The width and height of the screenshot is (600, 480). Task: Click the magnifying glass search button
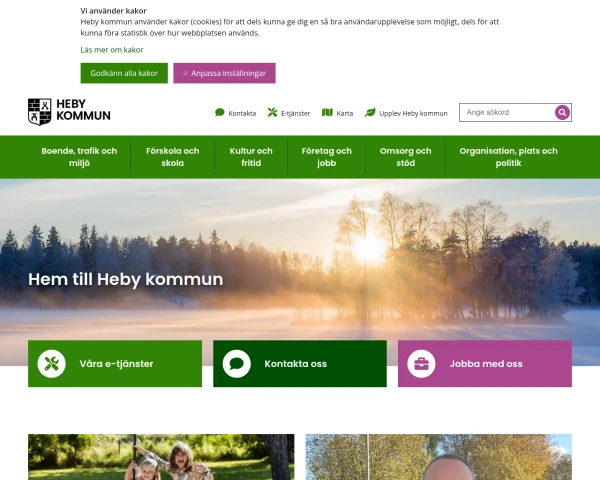pos(562,113)
